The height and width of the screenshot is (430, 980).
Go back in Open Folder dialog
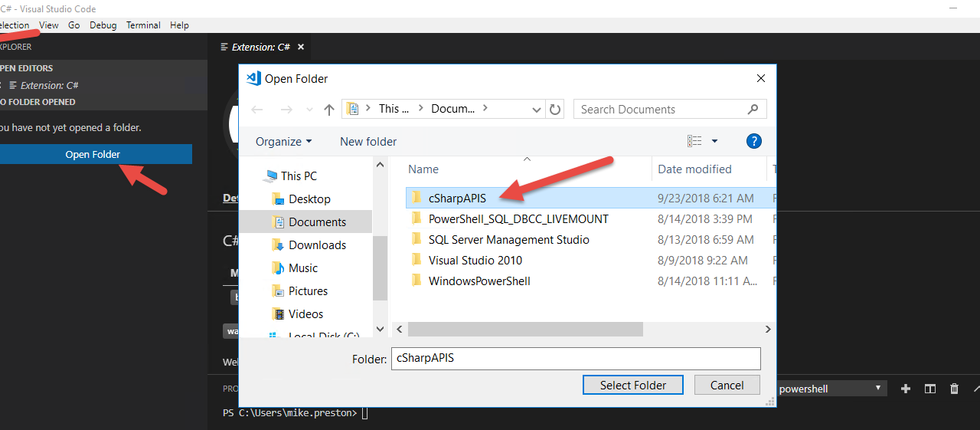pos(257,110)
